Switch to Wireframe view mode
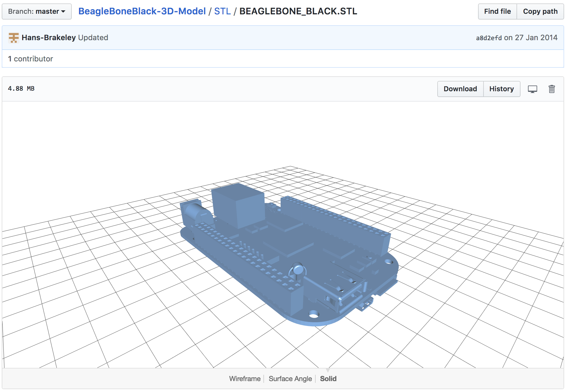Screen dimensions: 567x392 (x=245, y=379)
